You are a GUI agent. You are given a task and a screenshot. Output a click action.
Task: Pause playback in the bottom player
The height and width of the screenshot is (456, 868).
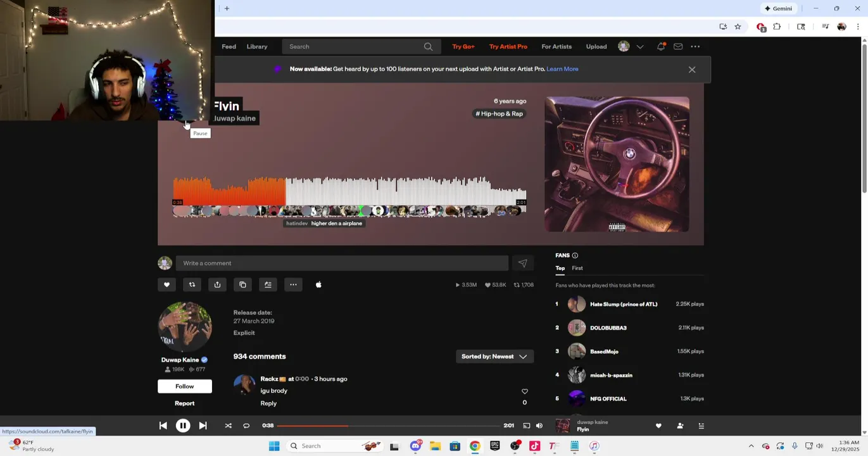[182, 426]
